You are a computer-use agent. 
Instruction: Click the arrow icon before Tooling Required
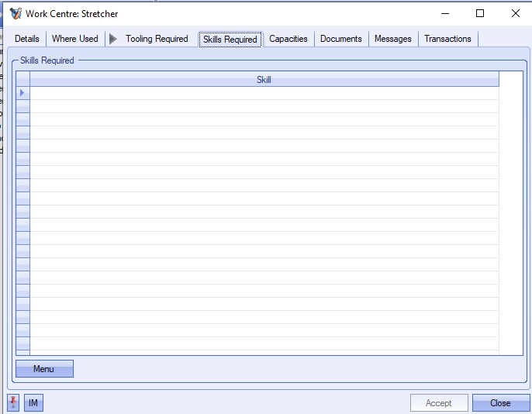tap(113, 39)
